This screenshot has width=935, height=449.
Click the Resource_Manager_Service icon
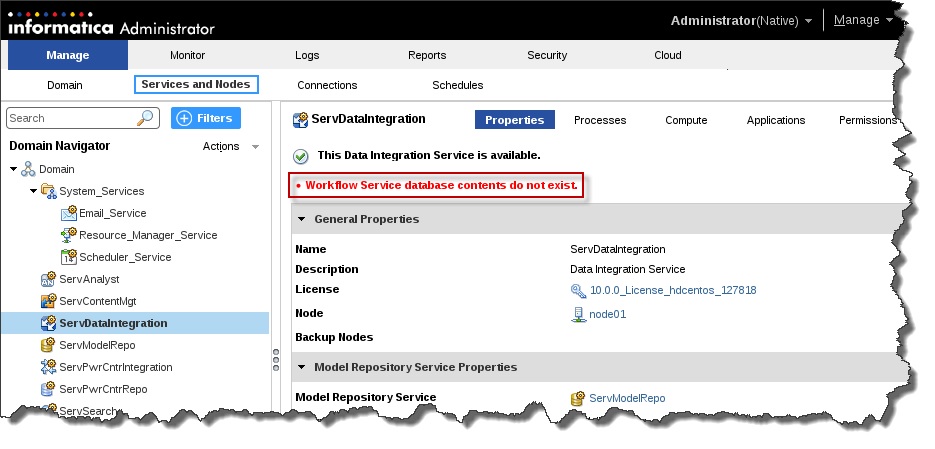(69, 235)
